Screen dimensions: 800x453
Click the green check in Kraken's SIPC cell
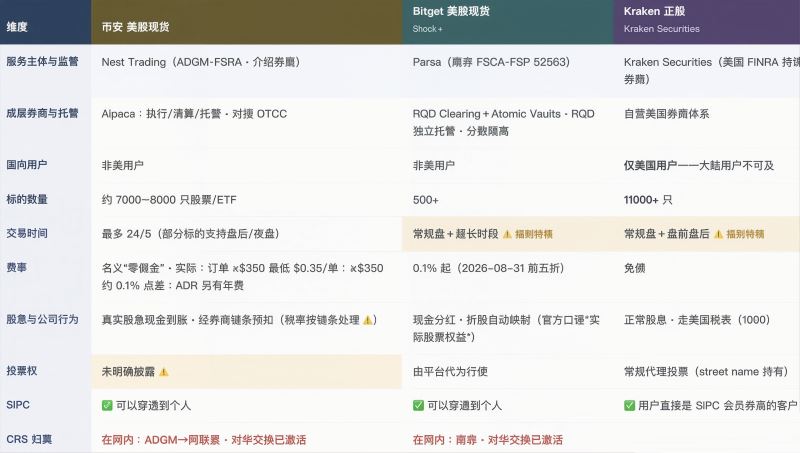(x=629, y=406)
